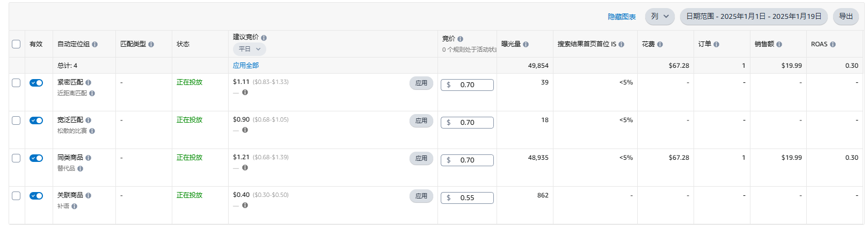The image size is (868, 227).
Task: Click info icon next to 销售额 header
Action: (x=779, y=44)
